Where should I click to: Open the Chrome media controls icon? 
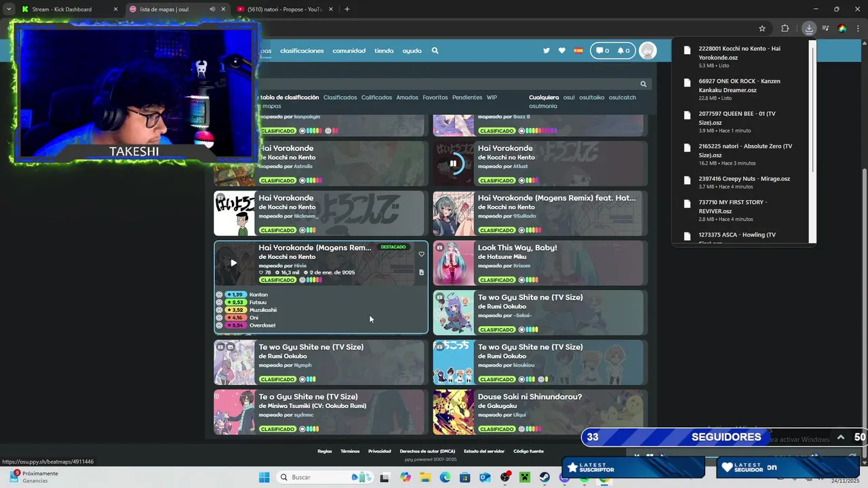[x=825, y=28]
